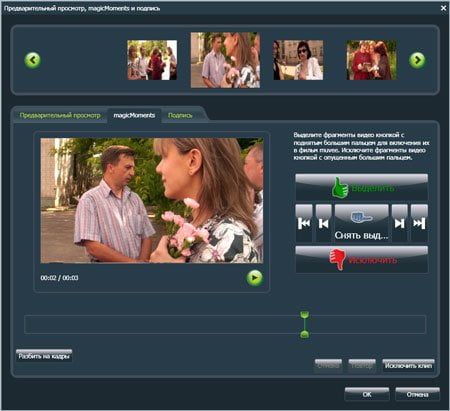Step to the previous frame
The height and width of the screenshot is (411, 450).
click(324, 223)
